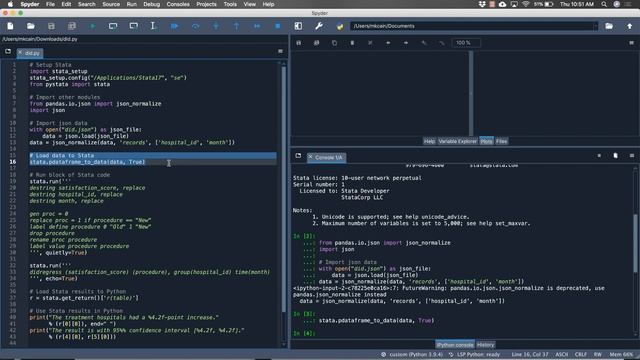The height and width of the screenshot is (360, 640).
Task: Open the Projects menu
Action: coord(206,4)
